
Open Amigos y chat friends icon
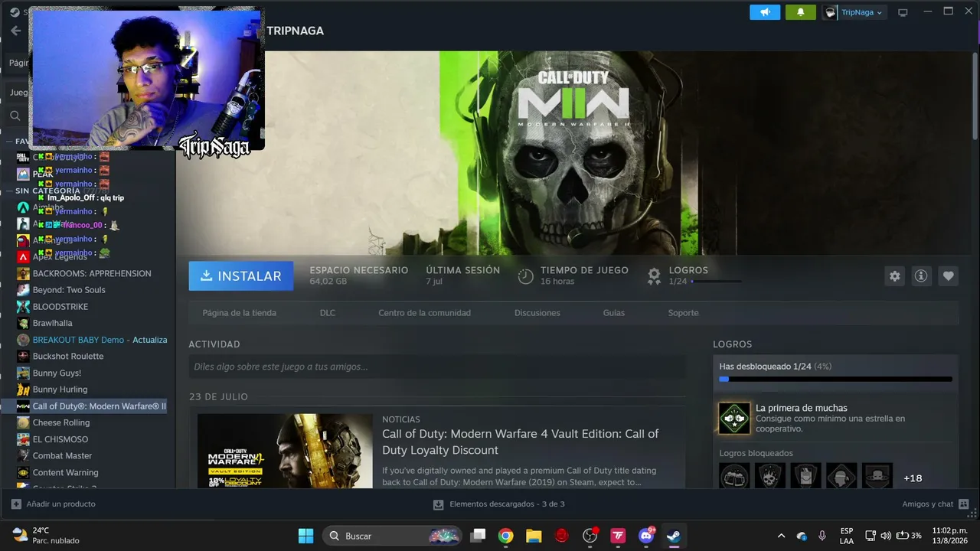pos(963,504)
